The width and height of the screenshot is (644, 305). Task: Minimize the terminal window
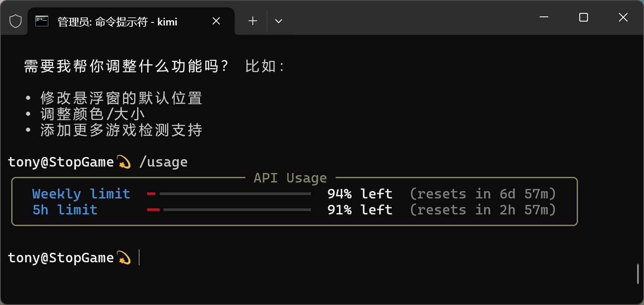[544, 17]
